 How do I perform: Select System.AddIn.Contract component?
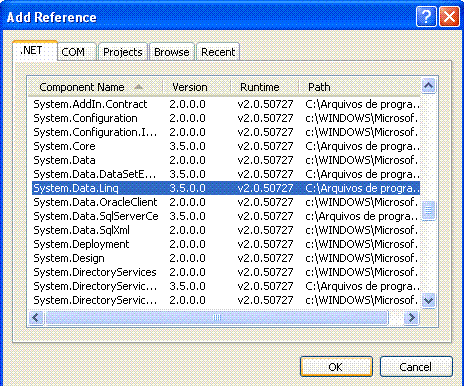coord(226,104)
